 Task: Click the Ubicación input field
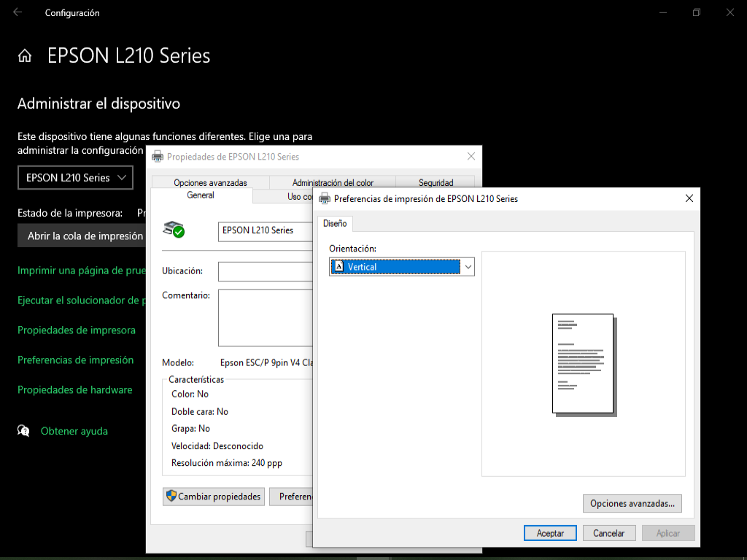(x=266, y=271)
